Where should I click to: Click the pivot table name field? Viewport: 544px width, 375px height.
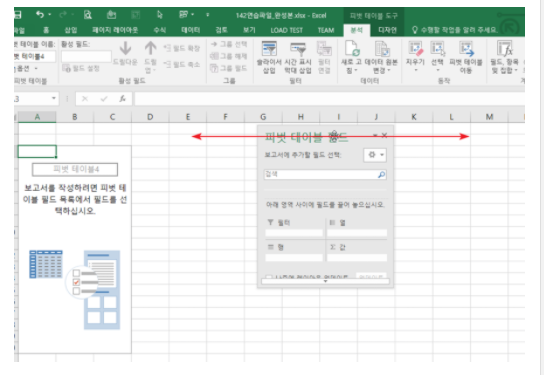(35, 56)
